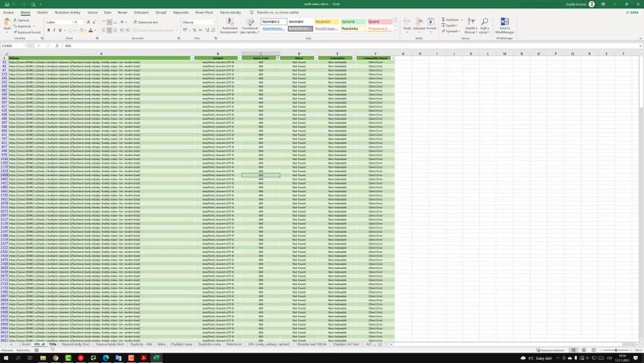Click Sort & Filter (Seřadit a filtrovat)

(471, 26)
